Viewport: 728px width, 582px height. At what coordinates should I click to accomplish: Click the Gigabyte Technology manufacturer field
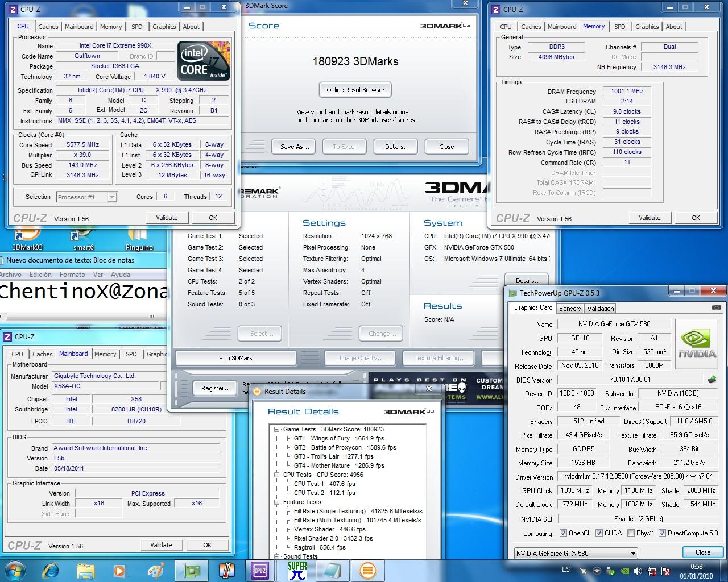tap(136, 376)
